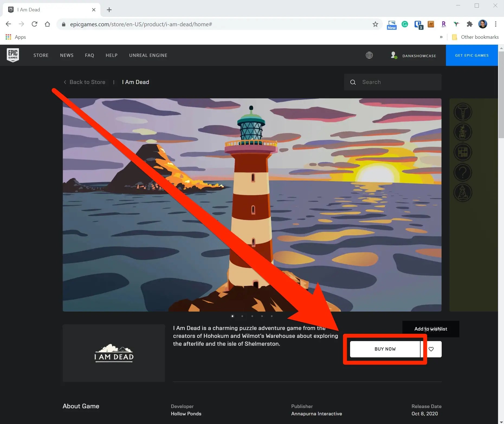Open the green bird extension icon
The height and width of the screenshot is (424, 504).
(x=457, y=24)
